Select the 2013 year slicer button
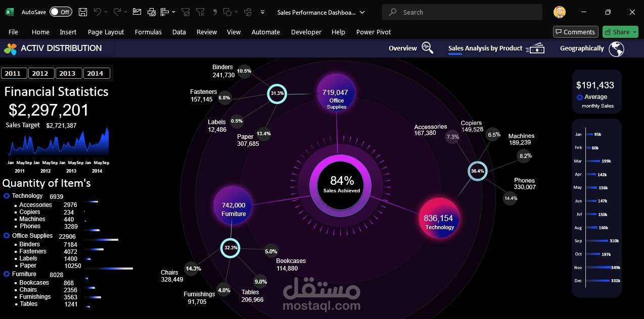 click(x=68, y=73)
